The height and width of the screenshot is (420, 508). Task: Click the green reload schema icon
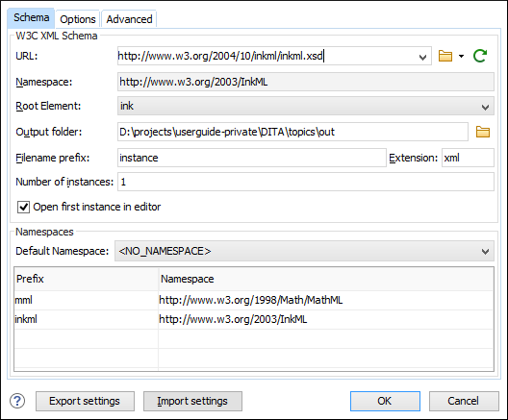click(x=480, y=56)
